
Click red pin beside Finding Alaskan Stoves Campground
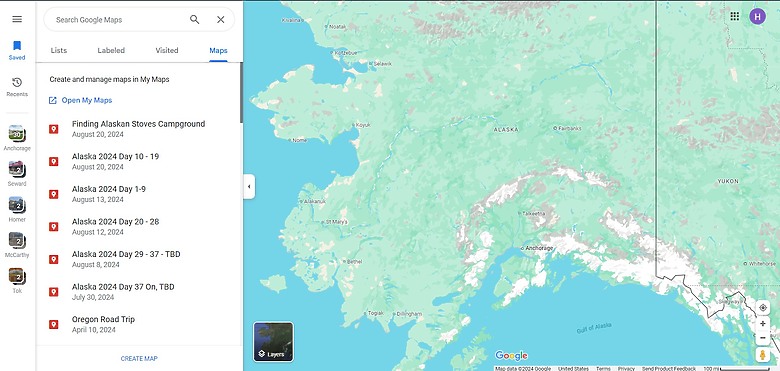coord(53,129)
